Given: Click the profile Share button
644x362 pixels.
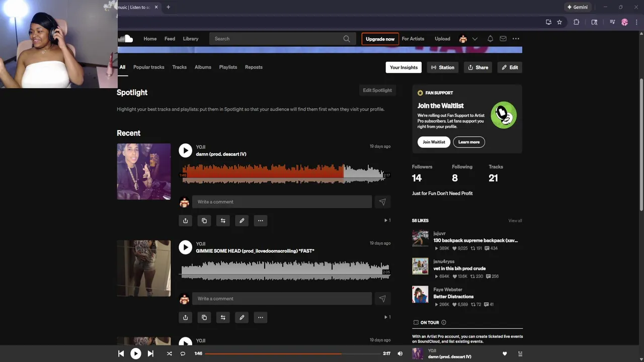Looking at the screenshot, I should (x=478, y=67).
